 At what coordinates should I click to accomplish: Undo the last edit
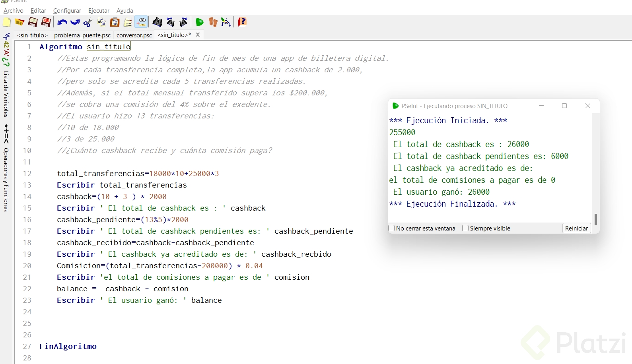click(x=62, y=22)
